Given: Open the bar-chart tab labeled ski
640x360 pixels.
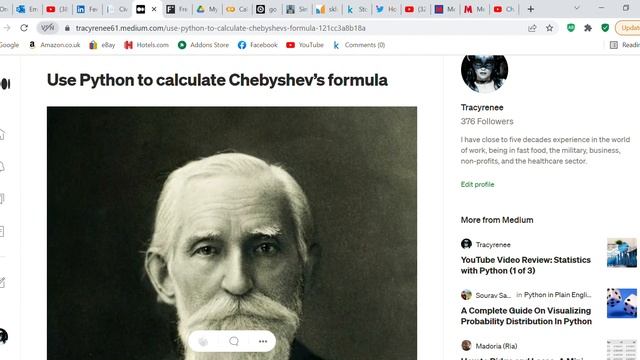Looking at the screenshot, I should [327, 9].
